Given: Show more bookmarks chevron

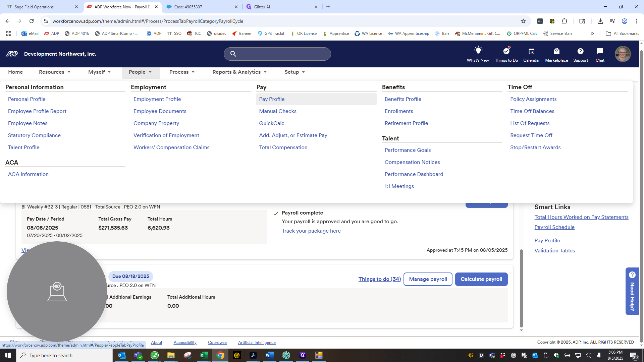Looking at the screenshot, I should [x=592, y=34].
